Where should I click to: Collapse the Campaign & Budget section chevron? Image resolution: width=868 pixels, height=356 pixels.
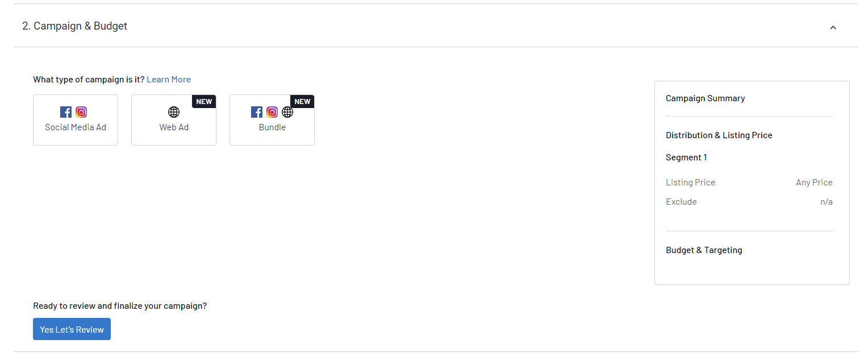pyautogui.click(x=833, y=27)
